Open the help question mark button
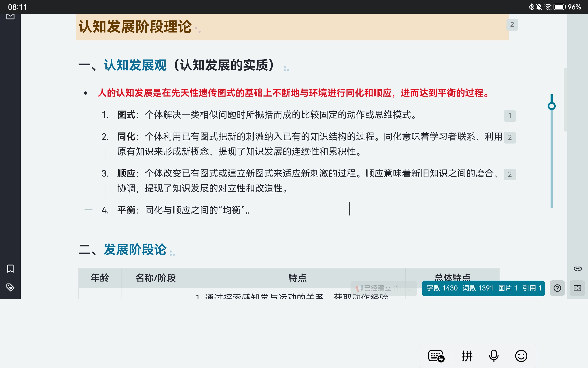Viewport: 588px width, 368px height. click(x=557, y=288)
